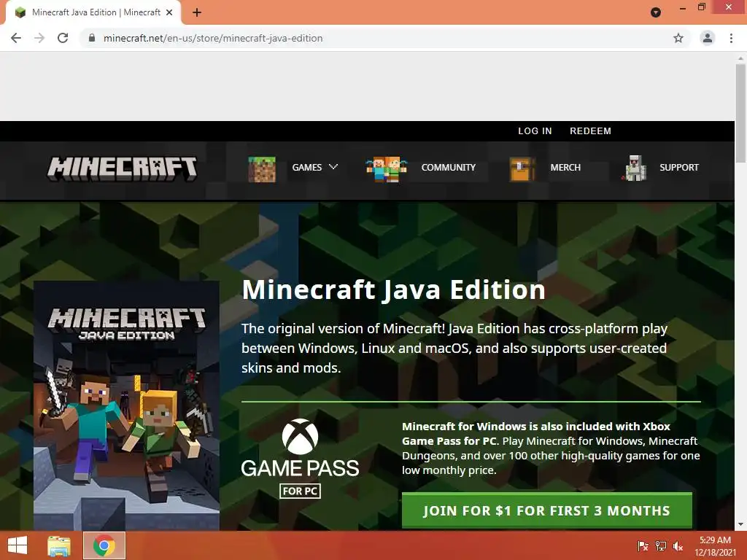747x560 pixels.
Task: Click the Steve and Alex Community icon
Action: [387, 169]
